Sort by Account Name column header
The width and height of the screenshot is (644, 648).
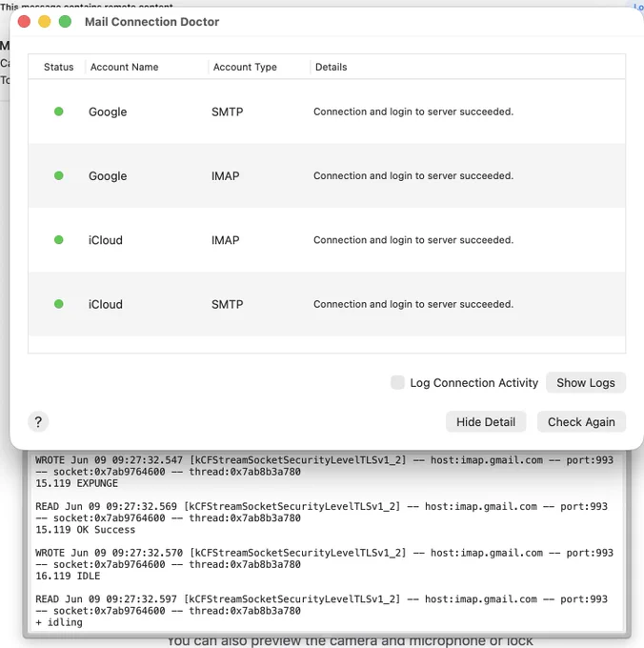(125, 67)
